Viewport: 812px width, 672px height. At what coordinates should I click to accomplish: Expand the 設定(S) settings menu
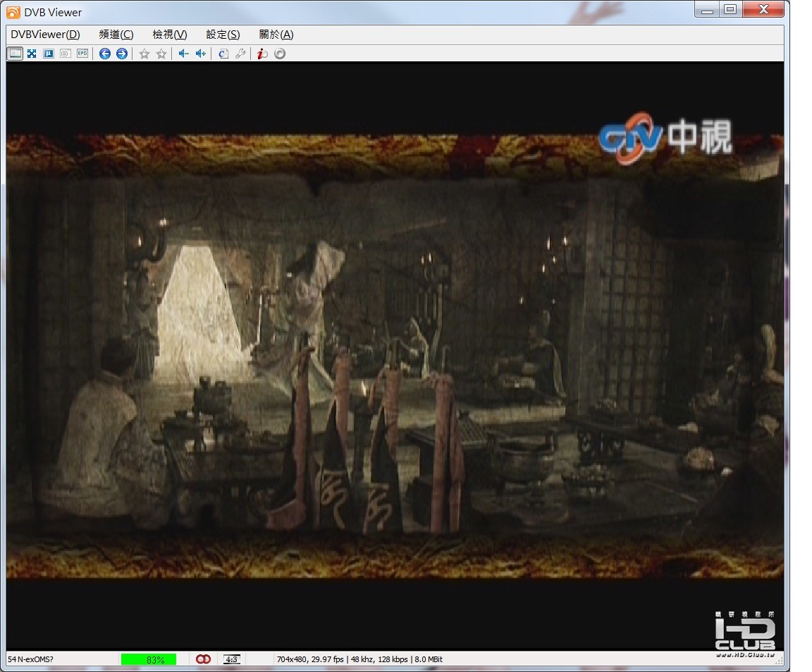(x=223, y=35)
